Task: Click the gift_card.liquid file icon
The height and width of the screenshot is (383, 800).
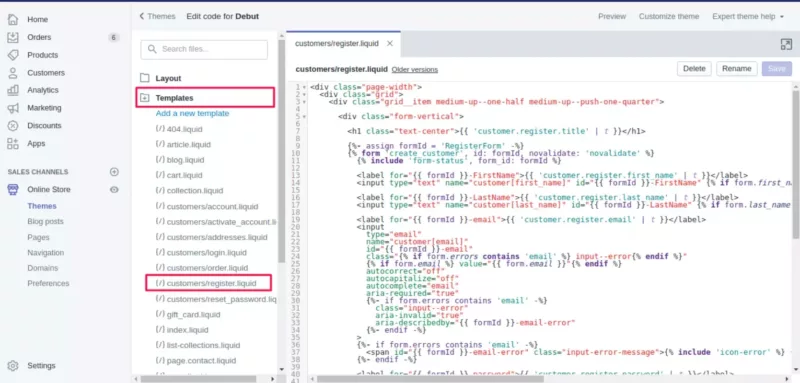Action: click(160, 314)
